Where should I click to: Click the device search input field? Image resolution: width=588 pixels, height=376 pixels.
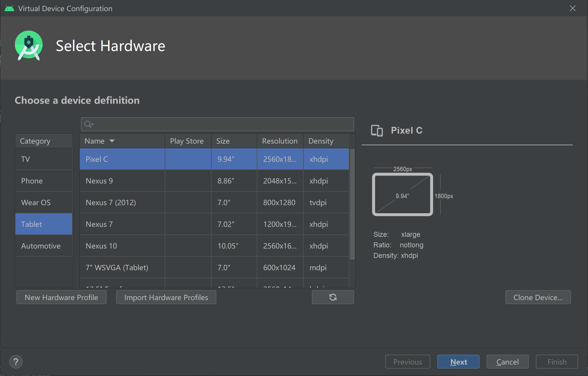pos(216,124)
